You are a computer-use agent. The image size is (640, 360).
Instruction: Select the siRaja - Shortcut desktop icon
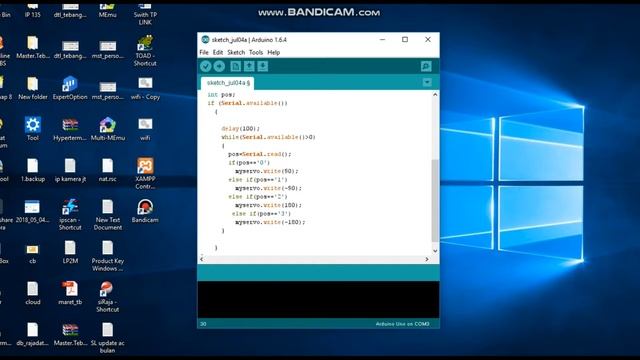(x=107, y=297)
